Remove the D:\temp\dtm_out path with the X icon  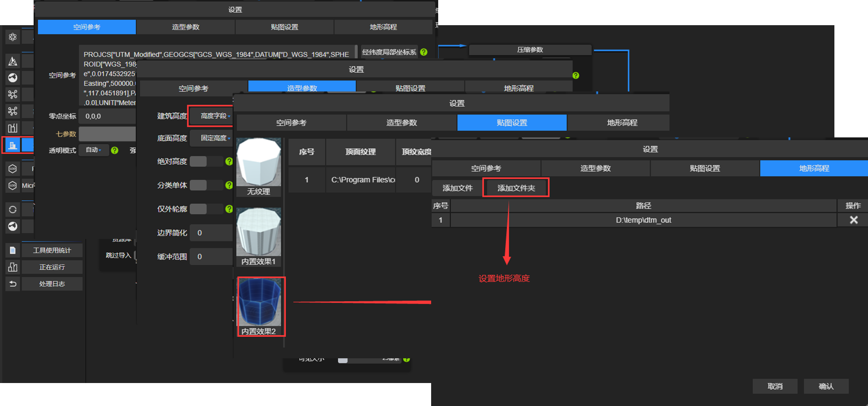tap(853, 220)
